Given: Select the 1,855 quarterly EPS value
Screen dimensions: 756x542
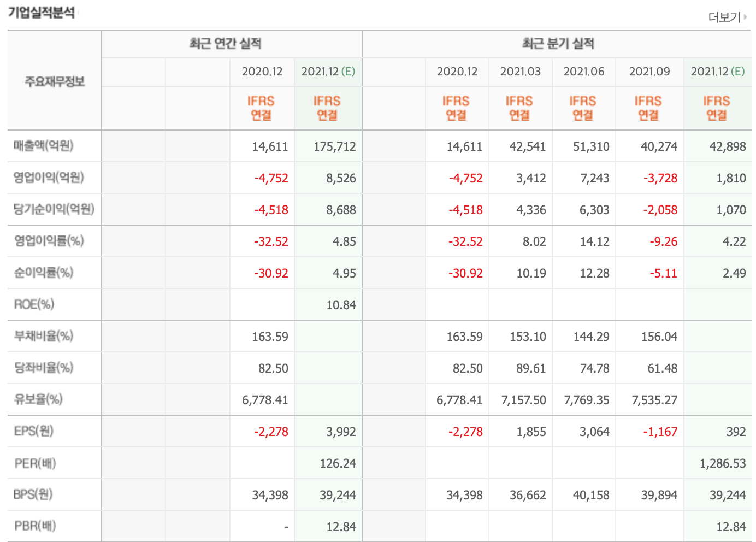Looking at the screenshot, I should 531,432.
